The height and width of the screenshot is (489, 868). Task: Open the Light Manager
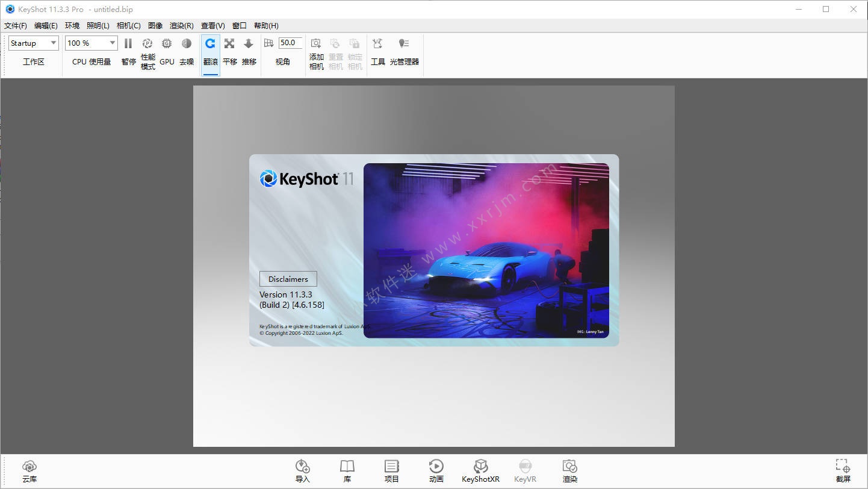(404, 51)
